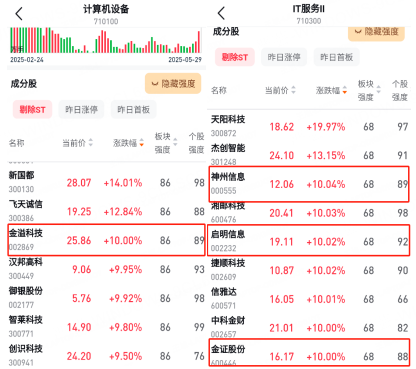Toggle 昨日涨停 filter in left panel
This screenshot has width=416, height=369.
[81, 109]
